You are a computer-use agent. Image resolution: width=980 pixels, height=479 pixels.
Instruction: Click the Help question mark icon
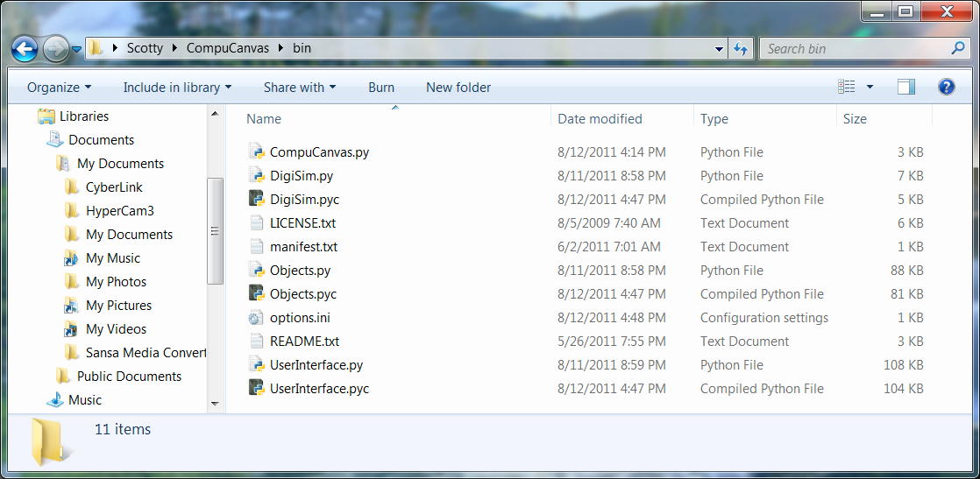(x=946, y=87)
